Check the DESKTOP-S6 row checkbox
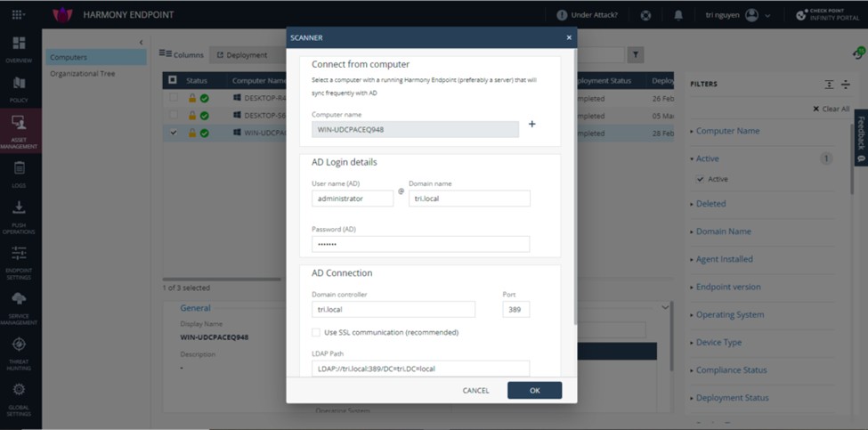The width and height of the screenshot is (868, 430). click(x=174, y=115)
